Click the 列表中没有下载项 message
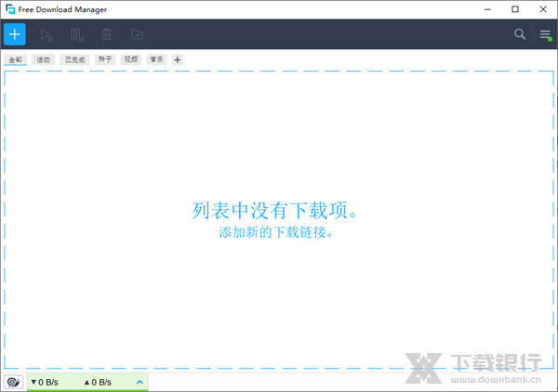This screenshot has width=558, height=392. 274,210
